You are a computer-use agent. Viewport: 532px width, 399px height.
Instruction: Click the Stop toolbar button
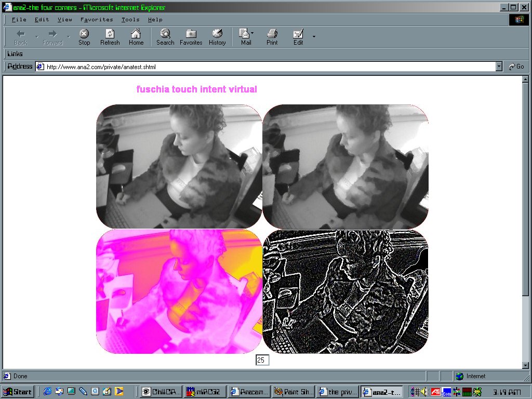[84, 37]
